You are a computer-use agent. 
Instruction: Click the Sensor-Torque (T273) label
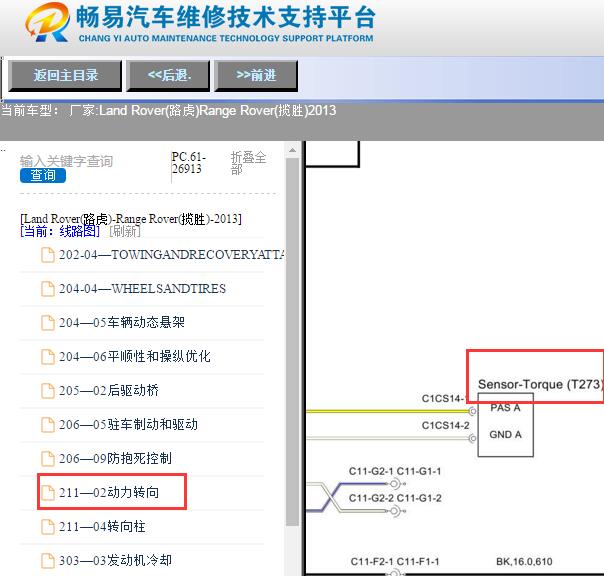coord(540,384)
